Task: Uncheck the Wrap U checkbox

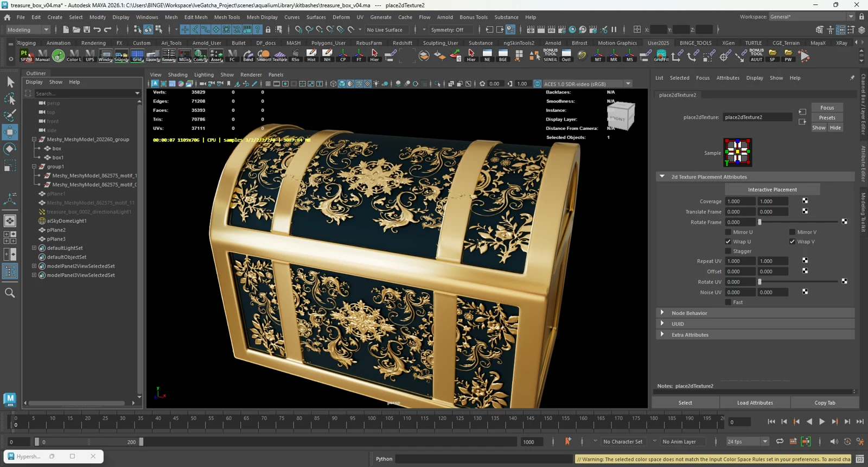Action: click(x=728, y=242)
